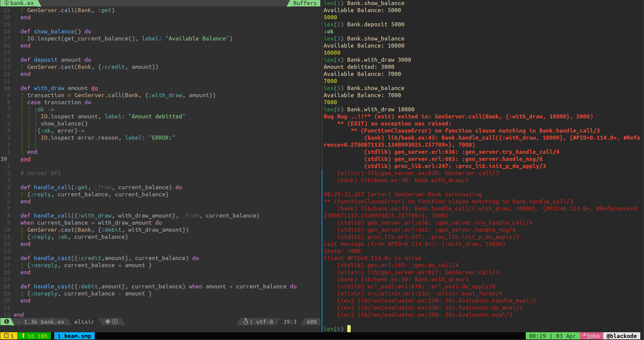Click the 68% file progress indicator
Image resolution: width=644 pixels, height=340 pixels.
point(312,322)
